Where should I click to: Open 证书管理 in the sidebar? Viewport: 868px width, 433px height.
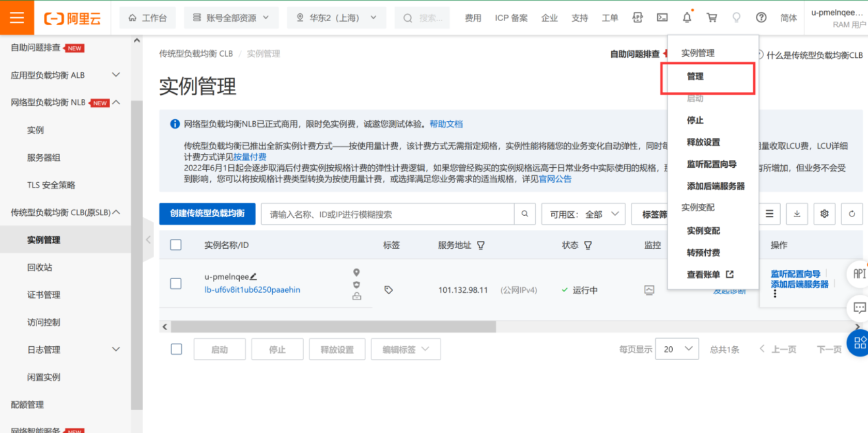(x=44, y=295)
